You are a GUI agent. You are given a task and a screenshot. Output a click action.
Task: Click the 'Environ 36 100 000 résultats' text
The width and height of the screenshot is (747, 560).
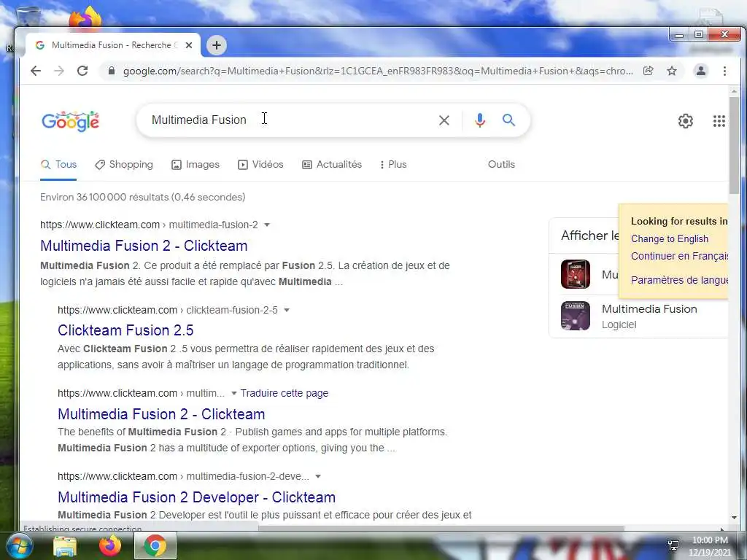point(143,197)
